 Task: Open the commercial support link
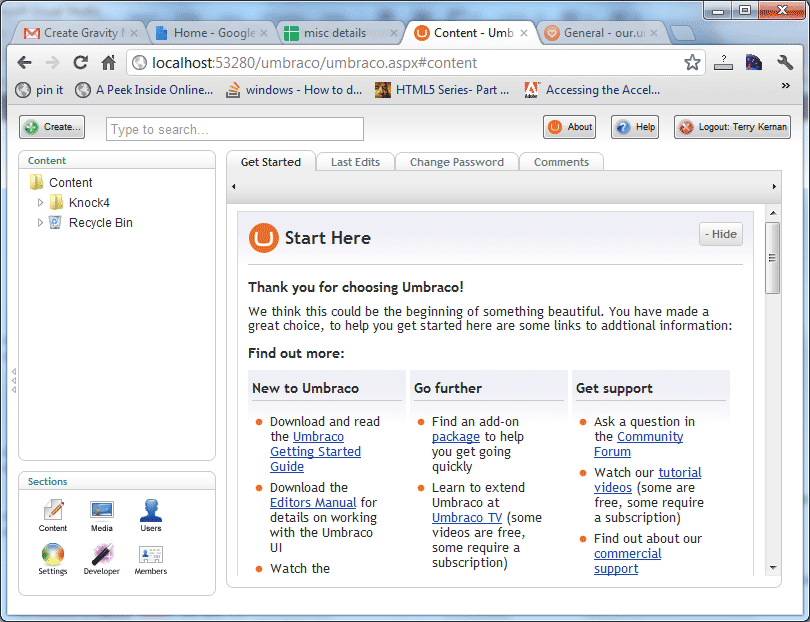pyautogui.click(x=628, y=561)
